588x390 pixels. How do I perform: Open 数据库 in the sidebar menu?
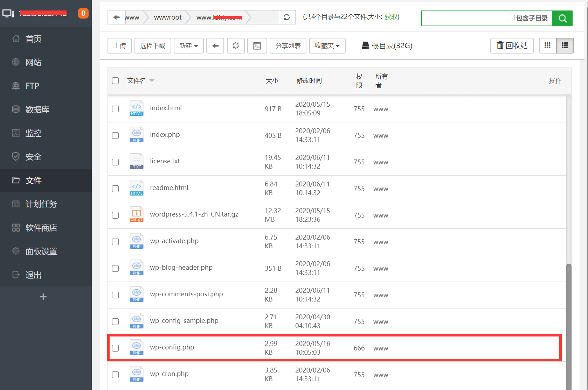pos(37,109)
